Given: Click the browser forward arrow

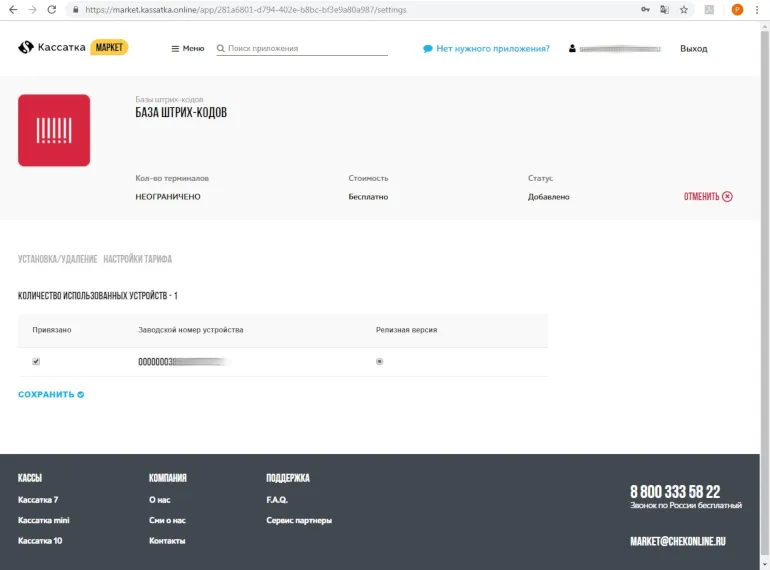Looking at the screenshot, I should [x=32, y=9].
